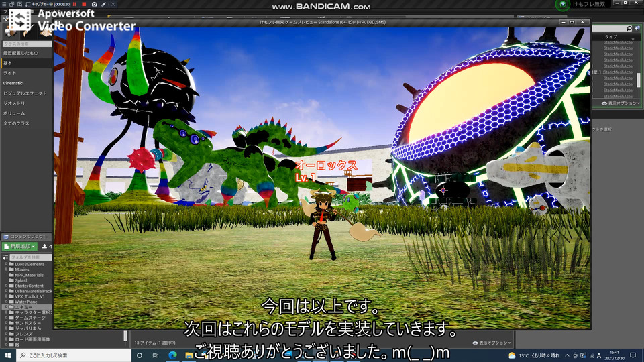Expand the Movies folder

[6, 269]
